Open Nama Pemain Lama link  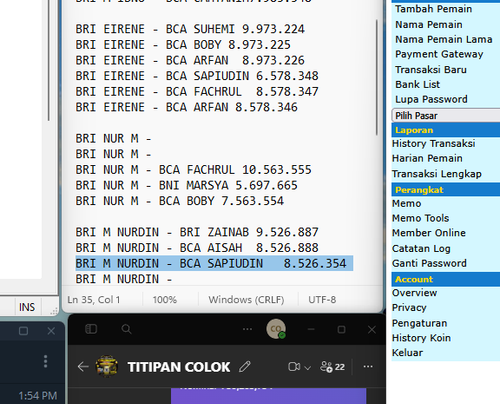coord(444,39)
